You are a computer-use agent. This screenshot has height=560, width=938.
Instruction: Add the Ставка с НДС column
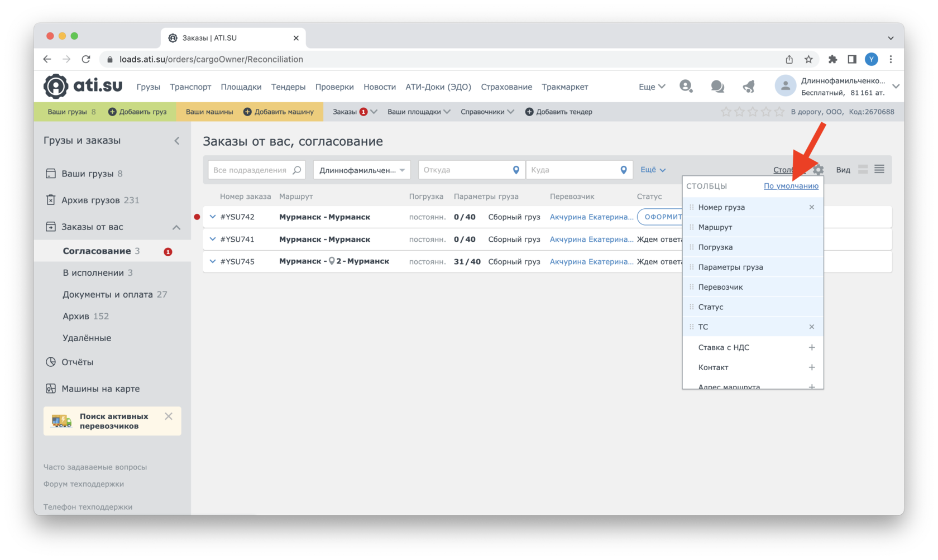click(x=812, y=347)
